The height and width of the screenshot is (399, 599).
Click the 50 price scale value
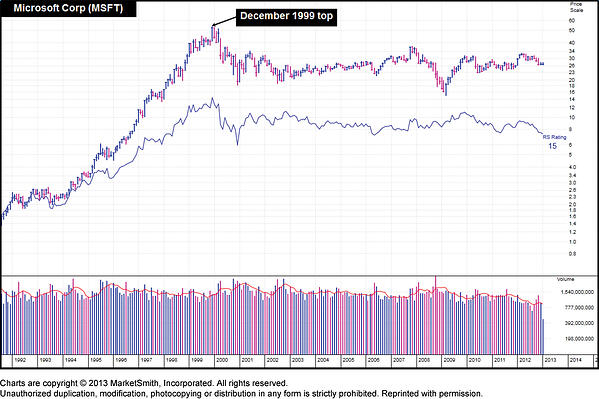572,30
